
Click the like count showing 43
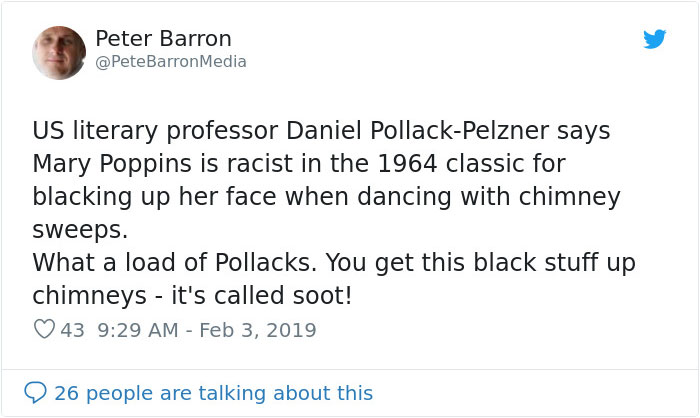[72, 329]
